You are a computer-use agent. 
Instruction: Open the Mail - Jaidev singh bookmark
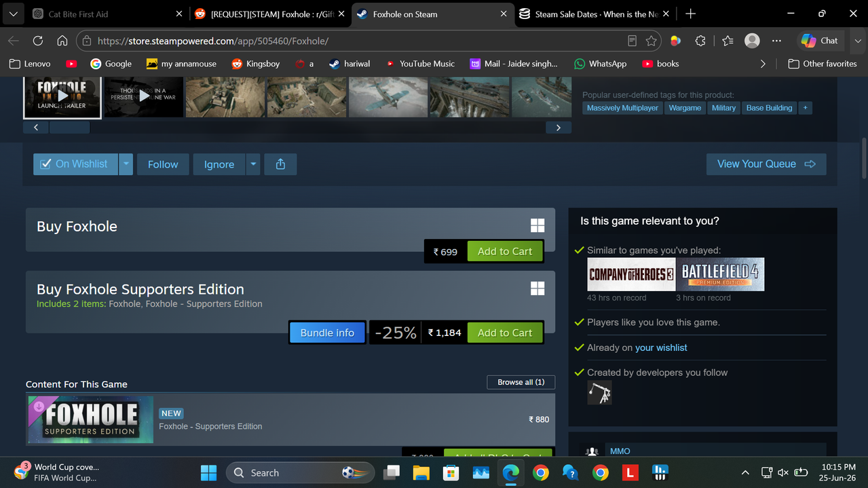(514, 64)
